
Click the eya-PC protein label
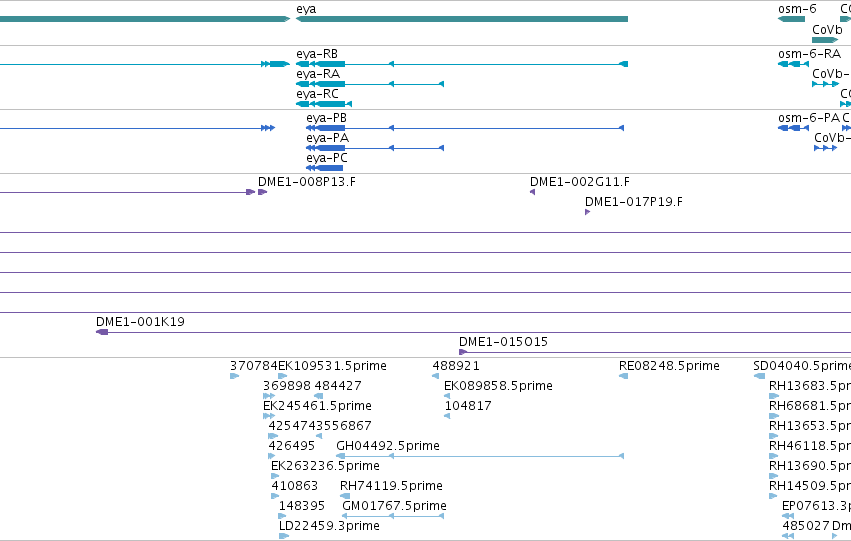[x=327, y=158]
